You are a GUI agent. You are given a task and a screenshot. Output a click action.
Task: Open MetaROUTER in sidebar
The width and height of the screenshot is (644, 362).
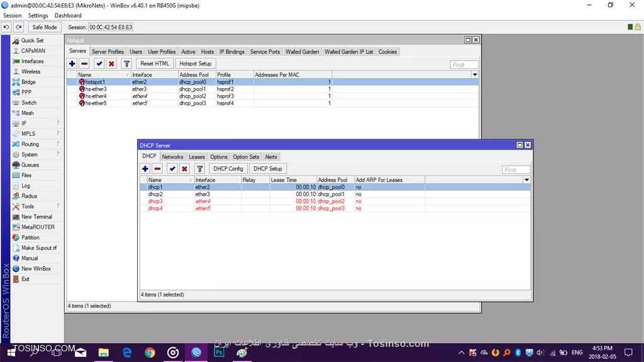38,227
